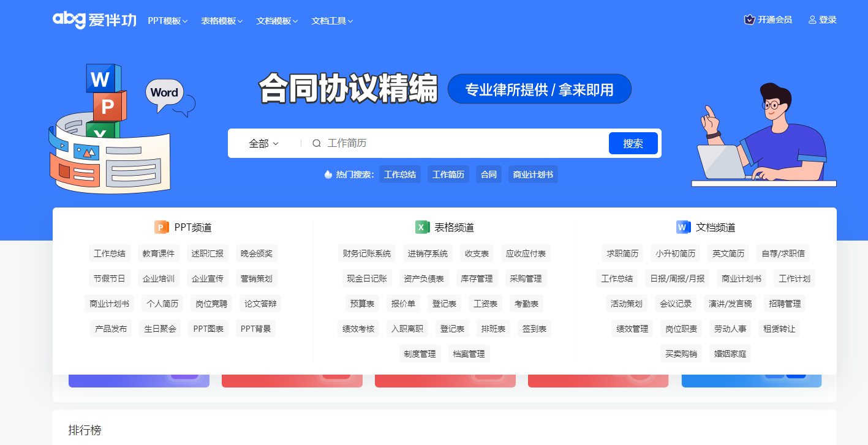Click the person icon beside 登录
The width and height of the screenshot is (868, 445).
coord(812,19)
